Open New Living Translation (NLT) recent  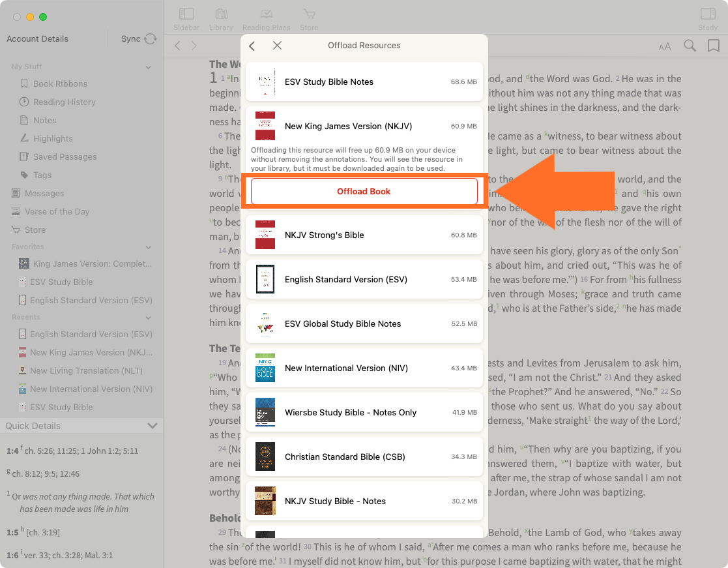80,370
